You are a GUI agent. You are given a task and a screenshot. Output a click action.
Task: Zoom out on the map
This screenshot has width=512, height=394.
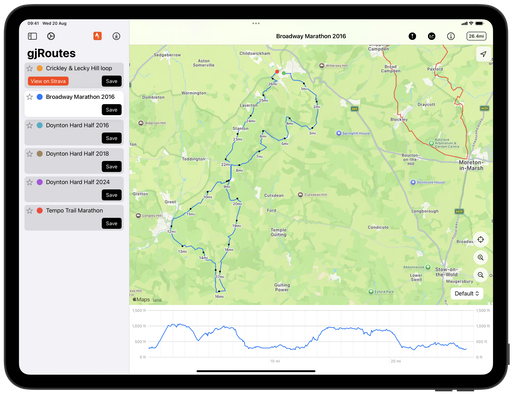(481, 275)
